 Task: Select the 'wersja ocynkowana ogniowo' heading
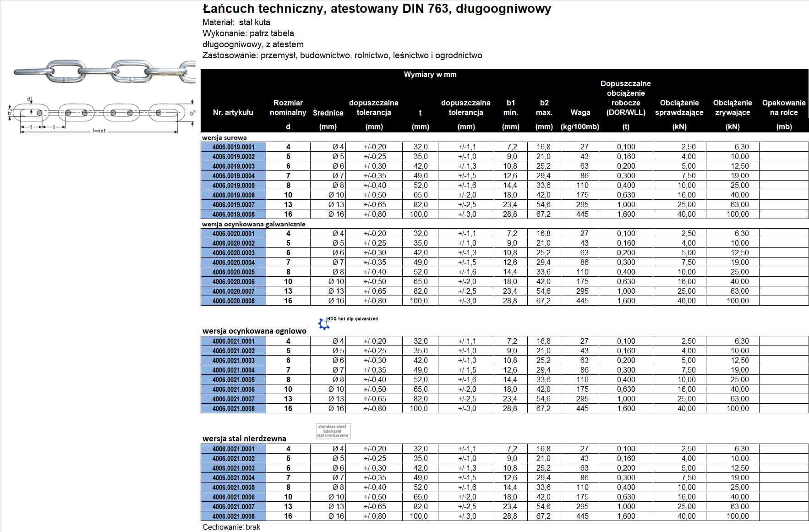coord(254,331)
